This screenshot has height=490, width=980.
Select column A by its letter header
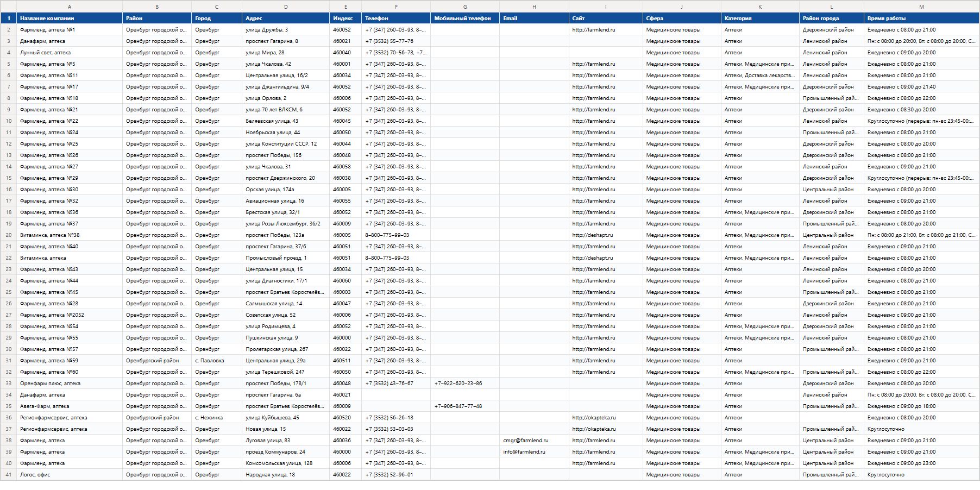[70, 7]
